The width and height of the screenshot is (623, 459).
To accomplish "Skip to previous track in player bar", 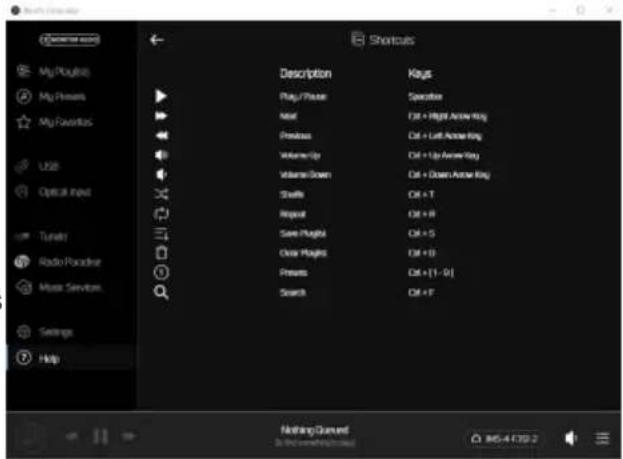I will [x=72, y=436].
